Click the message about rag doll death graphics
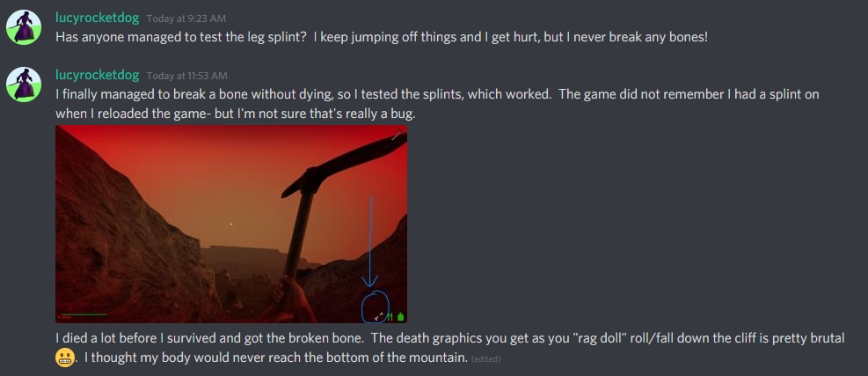The image size is (868, 376). [x=449, y=348]
